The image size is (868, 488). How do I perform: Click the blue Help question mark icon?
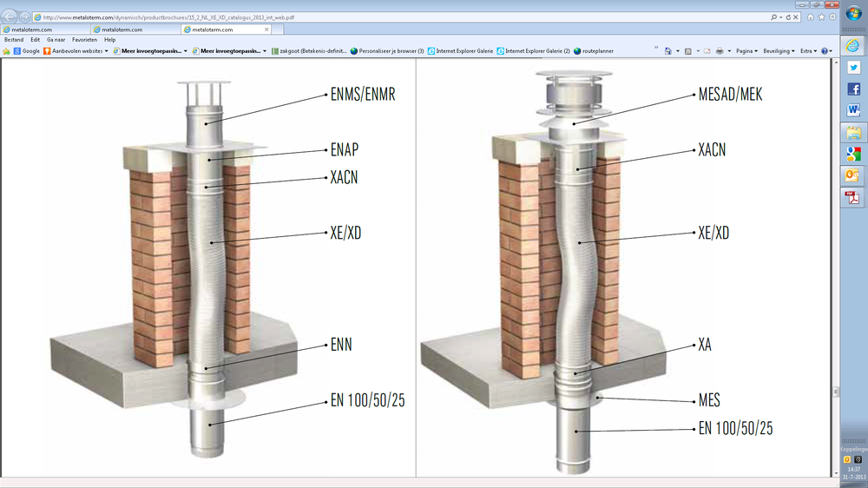825,51
